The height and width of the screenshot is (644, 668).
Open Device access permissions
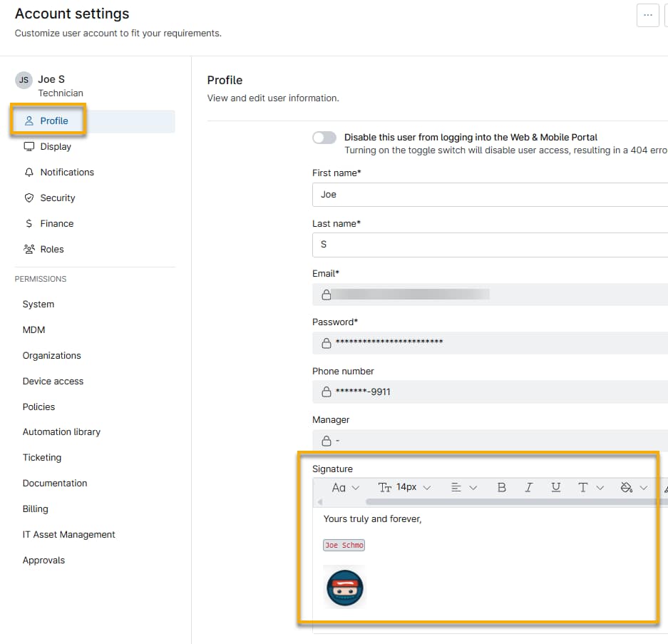(x=53, y=381)
